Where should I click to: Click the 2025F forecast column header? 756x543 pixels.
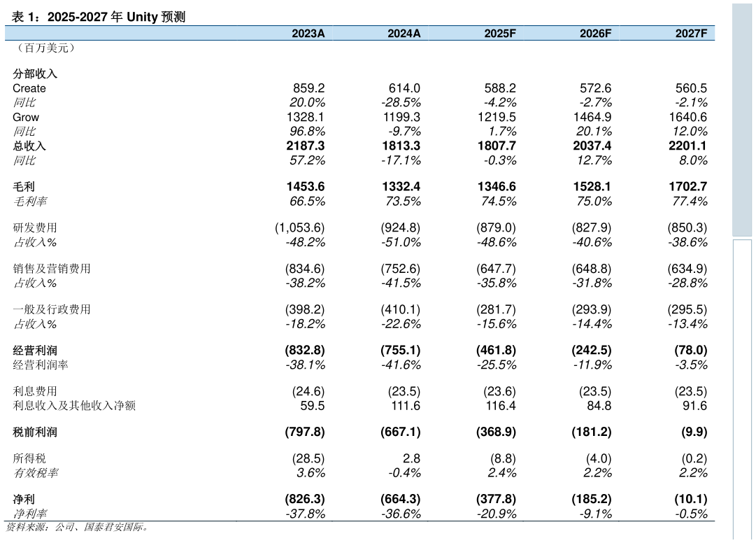499,34
